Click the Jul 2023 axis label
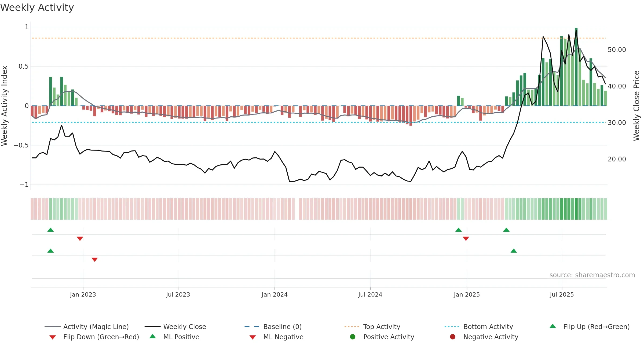 (178, 294)
